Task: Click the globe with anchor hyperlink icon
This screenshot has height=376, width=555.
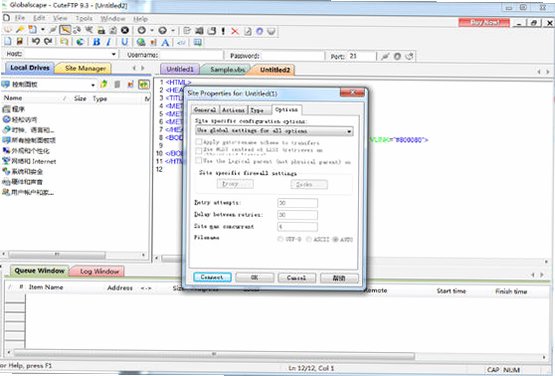Action: [141, 42]
